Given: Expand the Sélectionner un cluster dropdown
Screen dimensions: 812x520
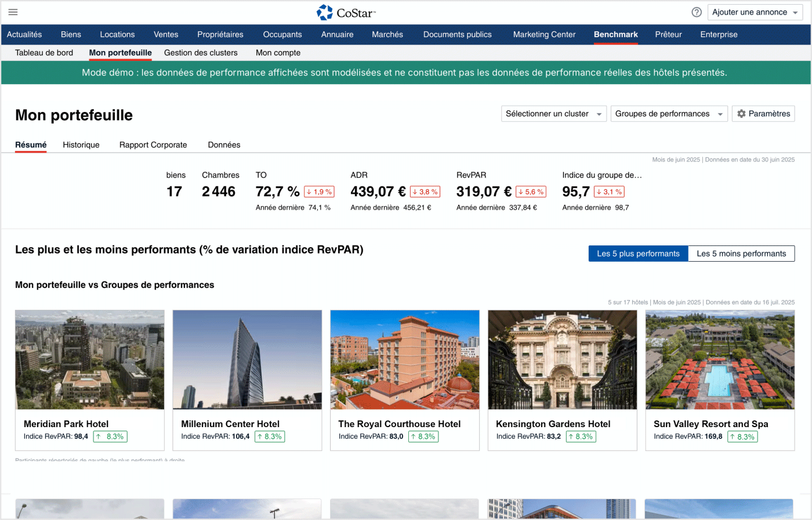Looking at the screenshot, I should (x=553, y=114).
